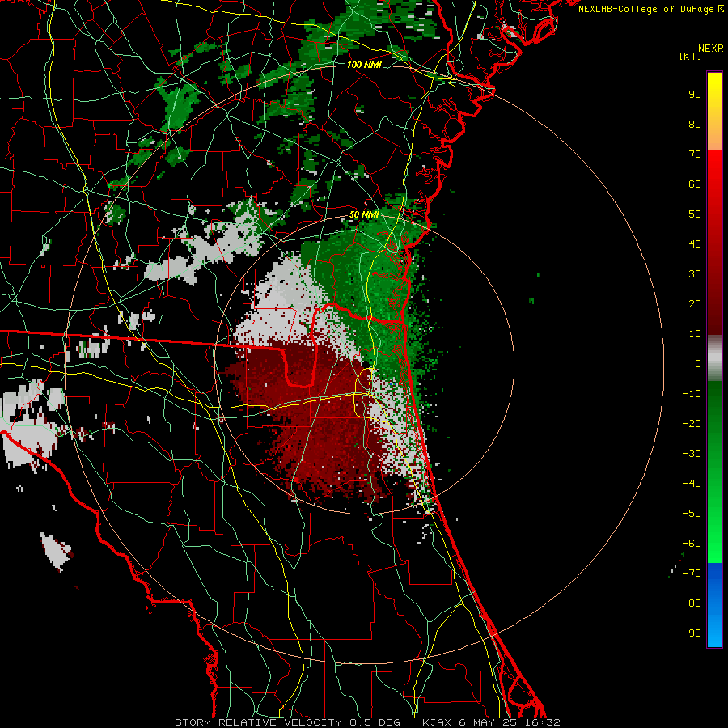
Task: Click the 30 value on the velocity scale
Action: [x=695, y=274]
